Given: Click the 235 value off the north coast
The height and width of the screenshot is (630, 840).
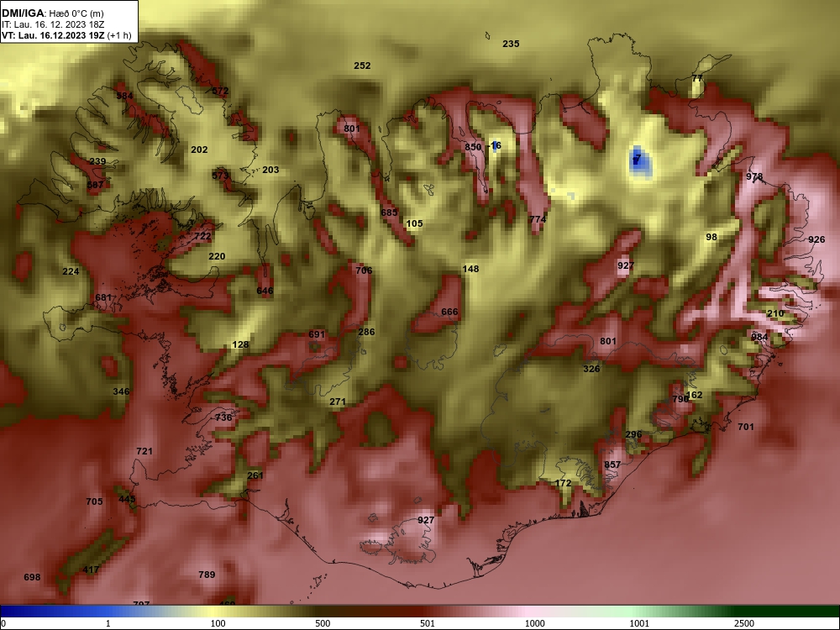Looking at the screenshot, I should tap(511, 44).
